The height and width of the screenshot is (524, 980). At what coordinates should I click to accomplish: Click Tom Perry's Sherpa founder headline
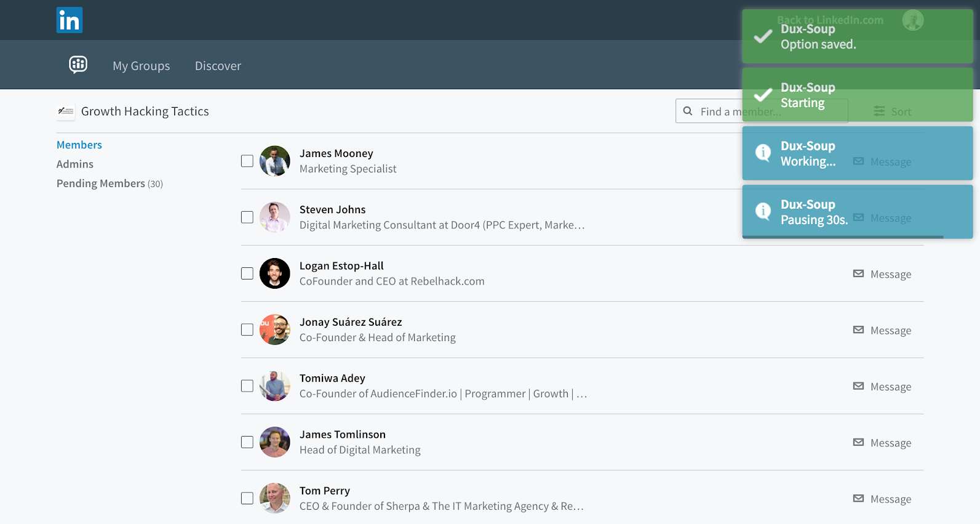coord(442,506)
